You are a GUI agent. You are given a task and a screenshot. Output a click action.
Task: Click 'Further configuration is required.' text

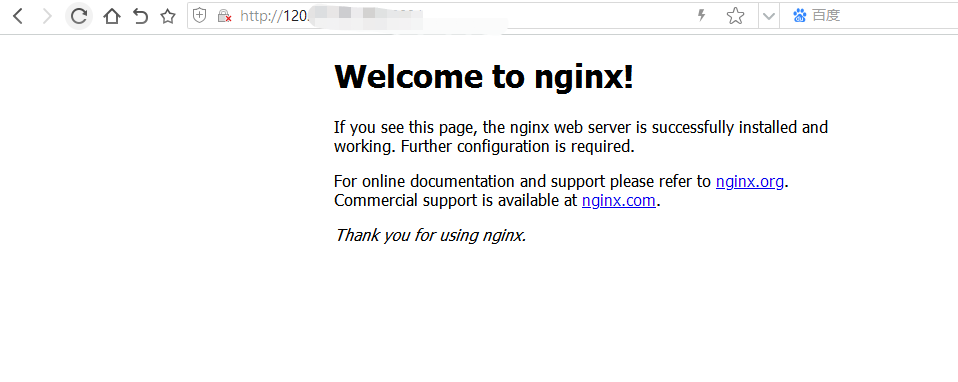pos(518,147)
